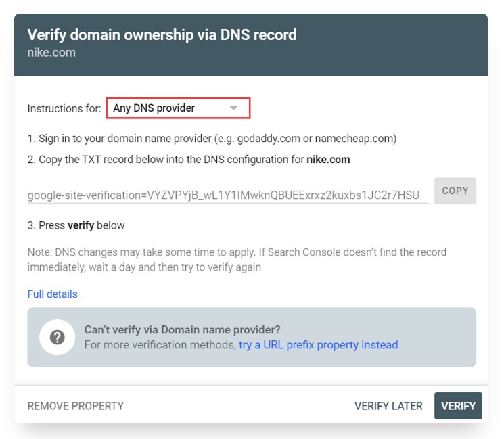The image size is (504, 439).
Task: Click the nike.com subtitle in the header
Action: pyautogui.click(x=51, y=52)
